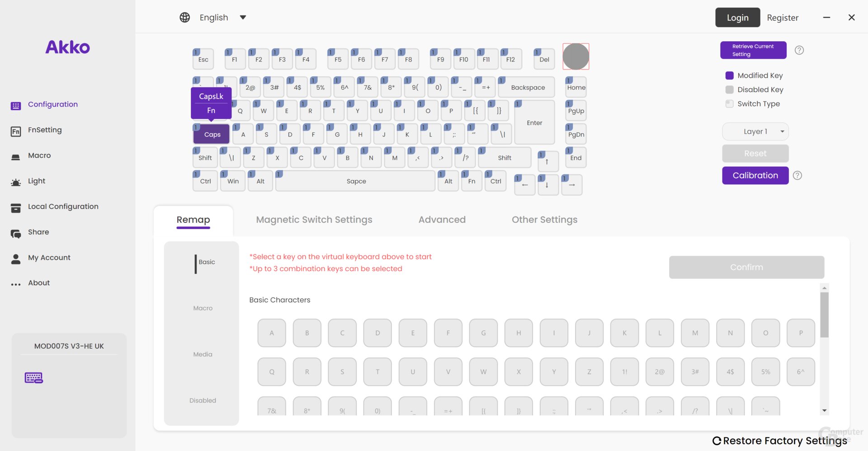Select the Disabled remap category
The width and height of the screenshot is (868, 451).
[x=203, y=400]
